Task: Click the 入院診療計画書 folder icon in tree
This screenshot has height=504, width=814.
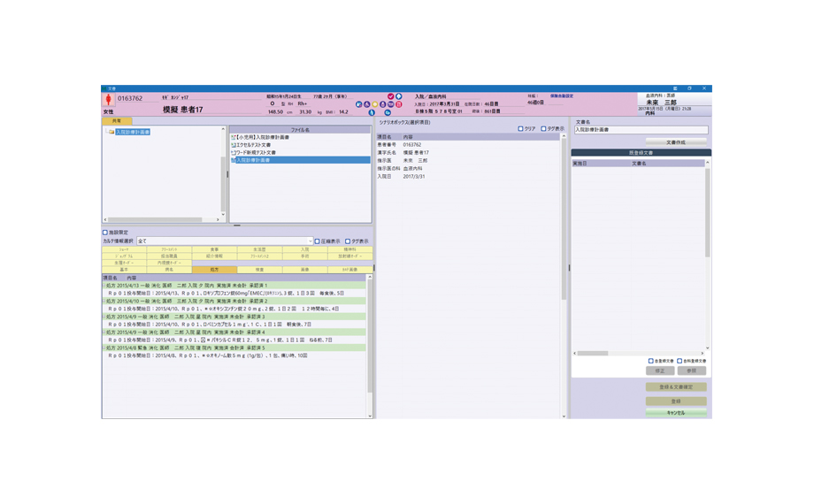Action: point(111,132)
